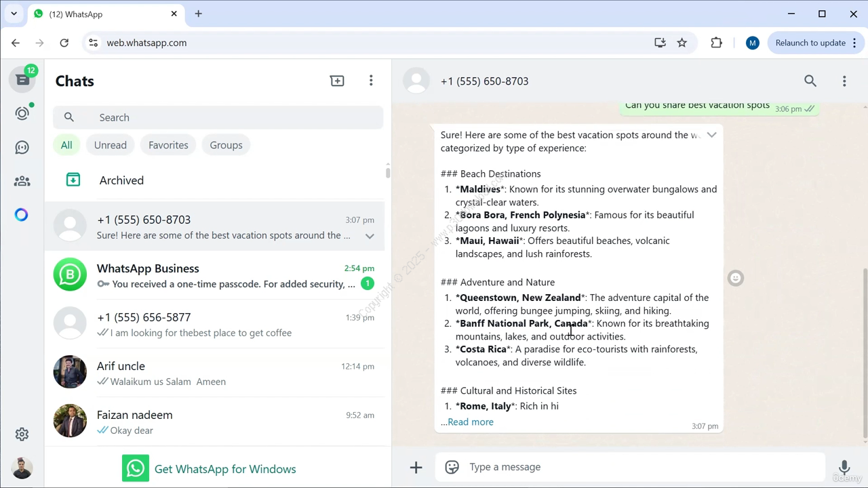Open the Communities icon in sidebar

[22, 181]
